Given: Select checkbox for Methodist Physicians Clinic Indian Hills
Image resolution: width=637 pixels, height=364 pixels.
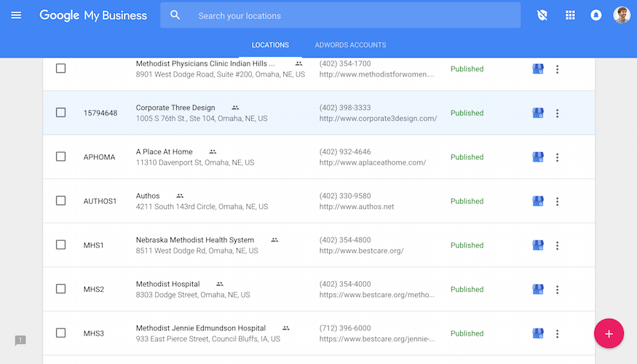Looking at the screenshot, I should point(60,68).
